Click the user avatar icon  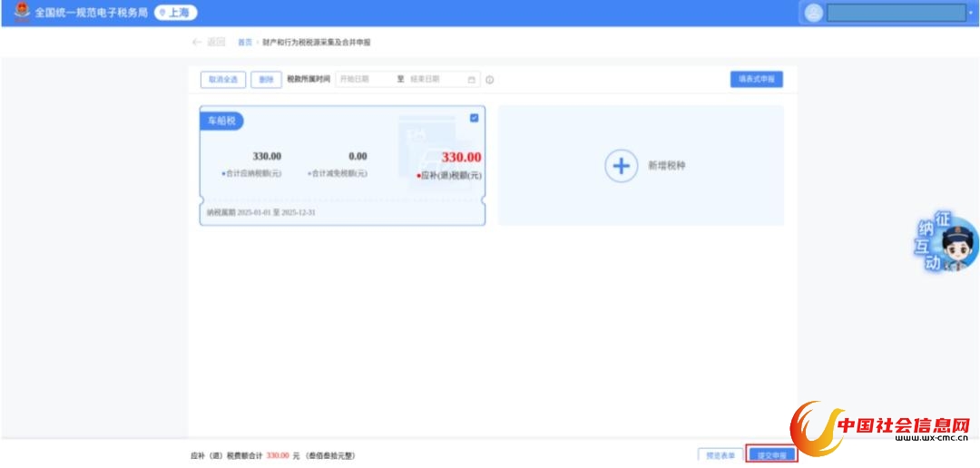(813, 13)
